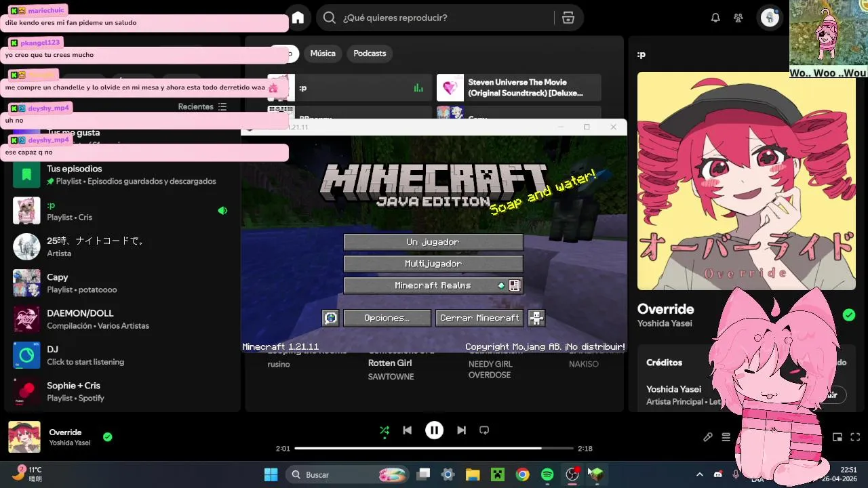Open the Capy playlist in library
This screenshot has width=868, height=488.
[123, 283]
